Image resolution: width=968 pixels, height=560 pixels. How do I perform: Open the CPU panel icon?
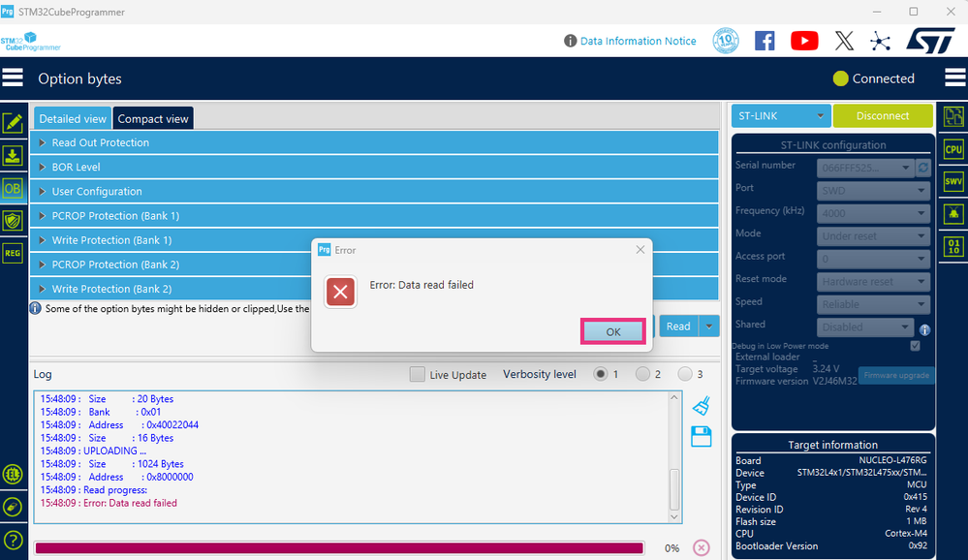(953, 149)
